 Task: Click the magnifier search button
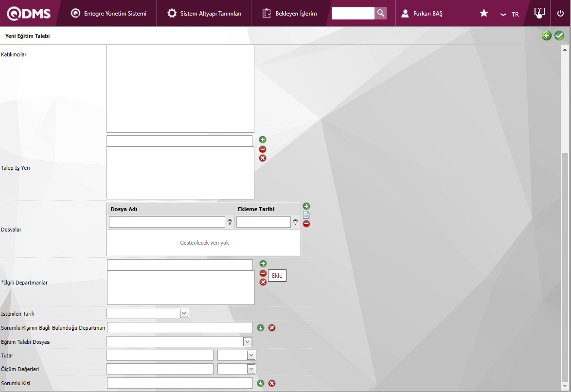380,13
